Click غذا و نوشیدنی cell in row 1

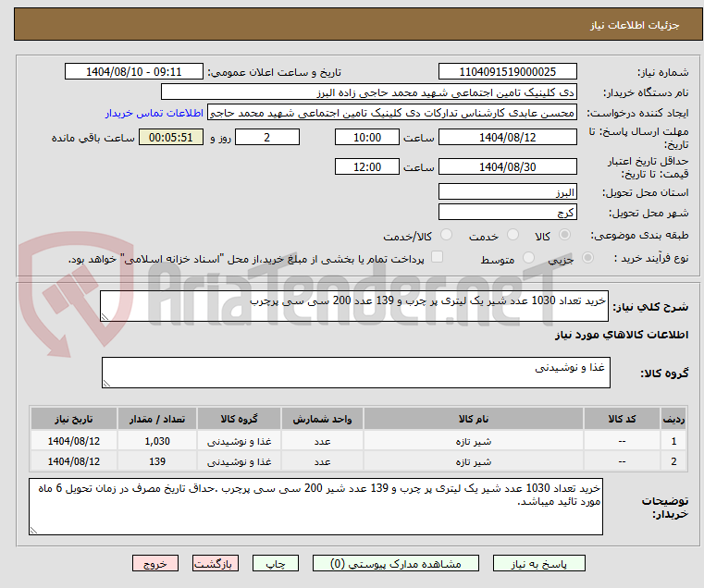point(239,441)
